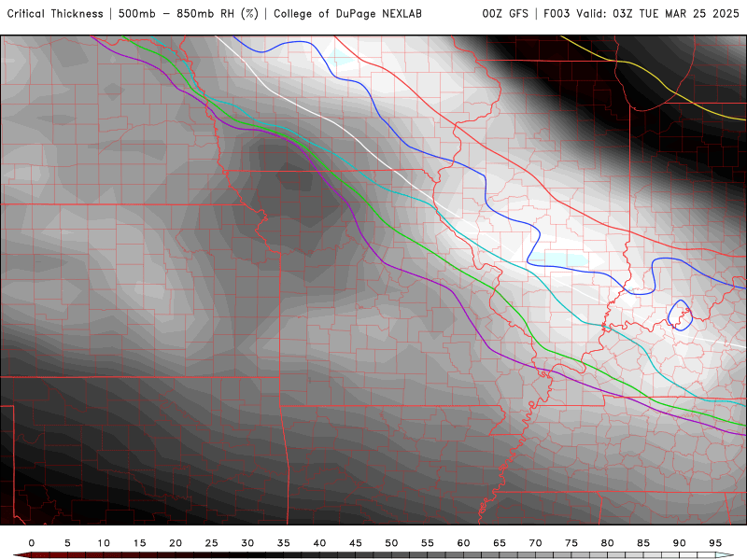
Task: Click the legend value "80"
Action: [608, 543]
